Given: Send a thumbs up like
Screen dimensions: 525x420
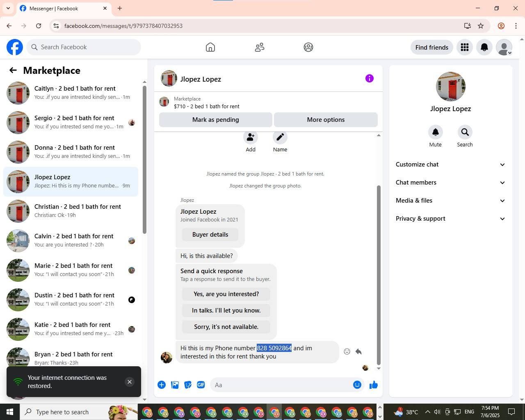Looking at the screenshot, I should coord(374,385).
